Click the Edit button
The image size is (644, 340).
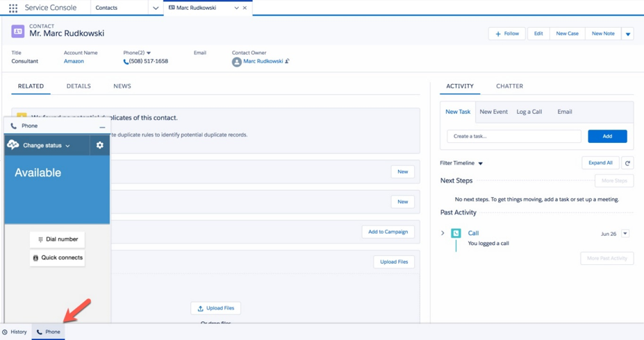coord(538,33)
